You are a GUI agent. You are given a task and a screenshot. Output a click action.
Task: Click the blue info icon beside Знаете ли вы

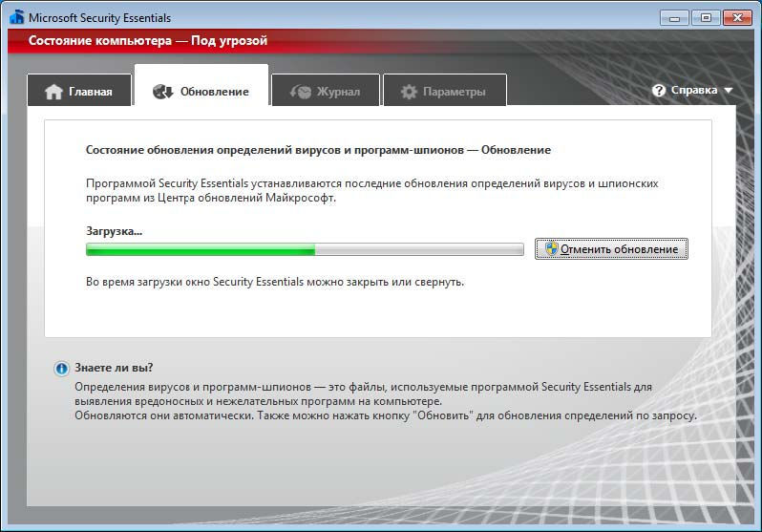click(61, 368)
